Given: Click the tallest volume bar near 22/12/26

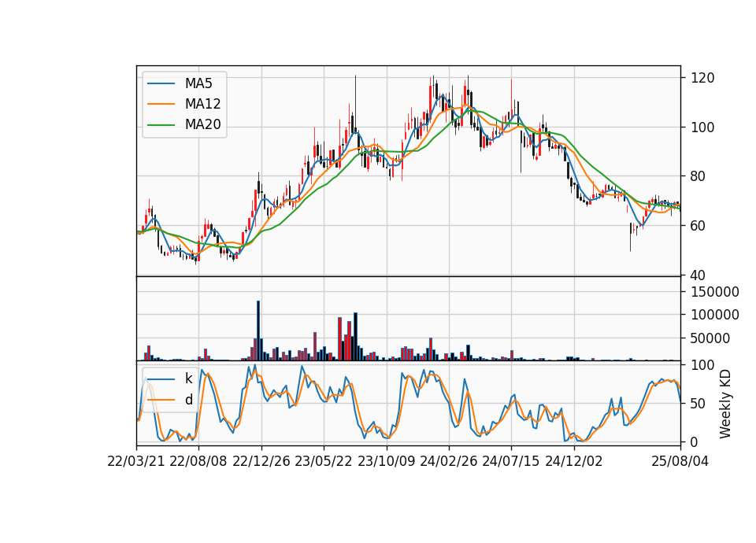Looking at the screenshot, I should (x=258, y=331).
